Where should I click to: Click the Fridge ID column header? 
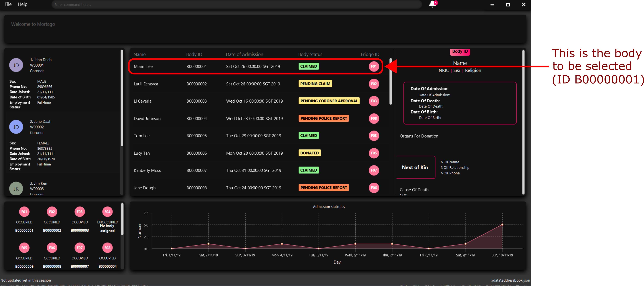(x=370, y=54)
